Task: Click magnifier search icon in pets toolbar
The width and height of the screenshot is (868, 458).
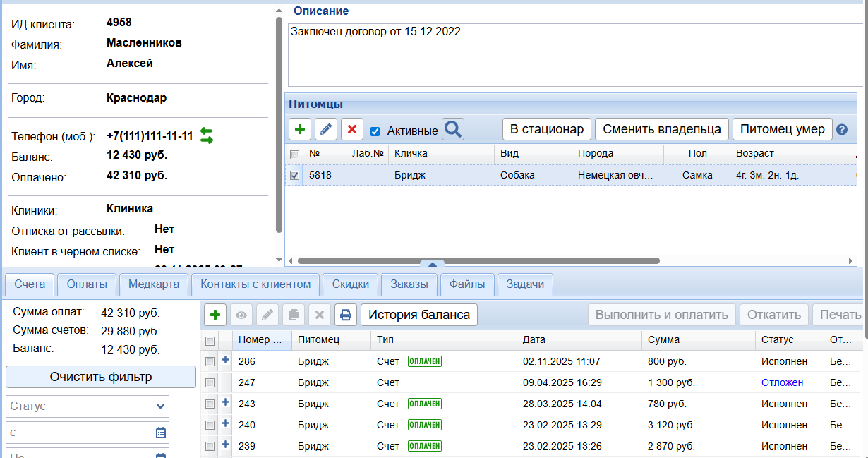Action: pyautogui.click(x=453, y=129)
